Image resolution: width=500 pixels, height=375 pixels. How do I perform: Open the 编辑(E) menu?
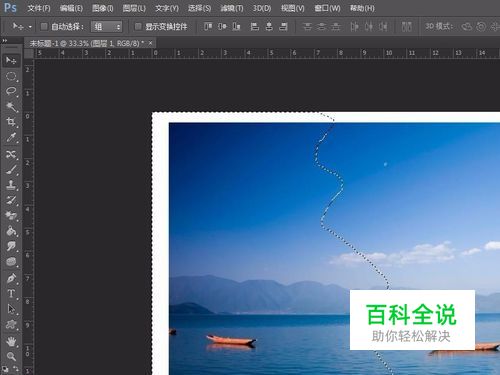click(71, 8)
